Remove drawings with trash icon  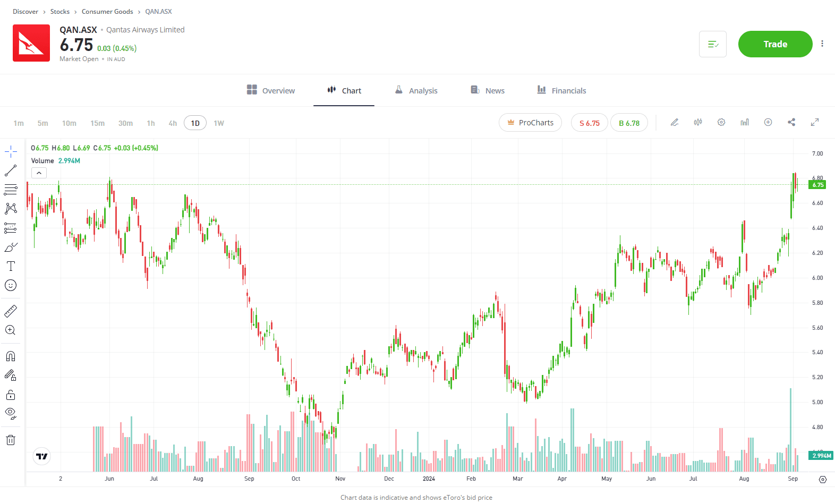[x=11, y=440]
